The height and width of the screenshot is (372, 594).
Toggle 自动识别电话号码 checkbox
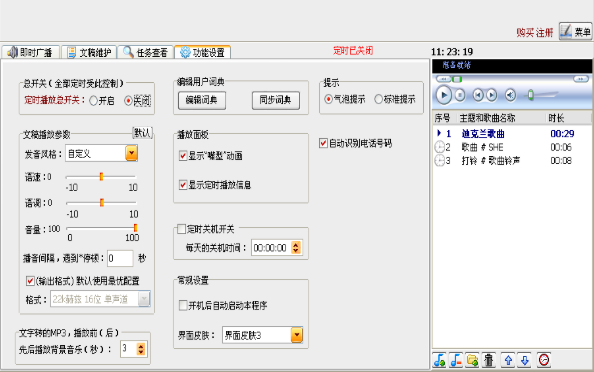323,143
